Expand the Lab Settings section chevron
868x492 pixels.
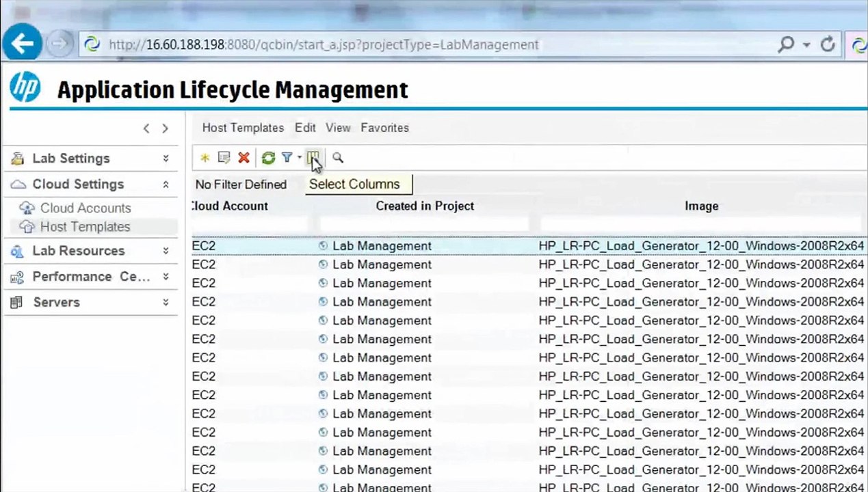pyautogui.click(x=166, y=159)
